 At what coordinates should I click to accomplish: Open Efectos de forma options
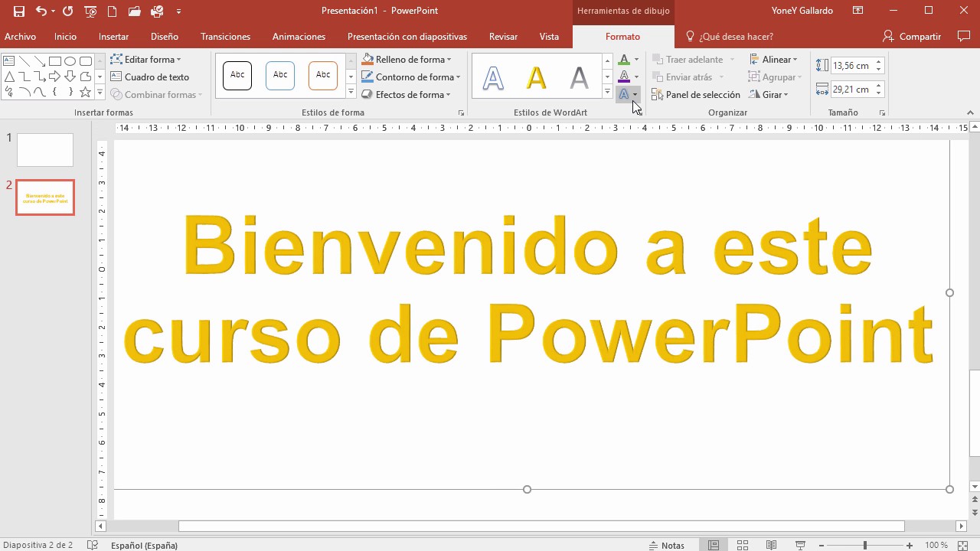click(407, 95)
